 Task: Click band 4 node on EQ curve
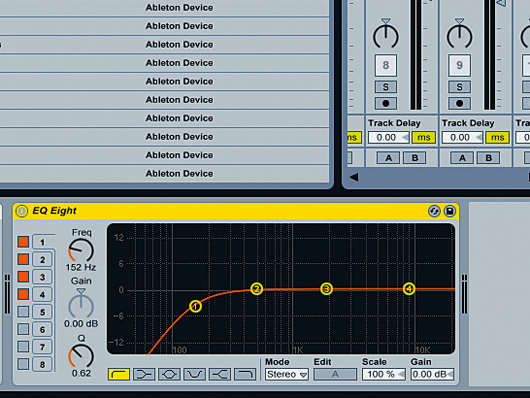click(x=409, y=289)
